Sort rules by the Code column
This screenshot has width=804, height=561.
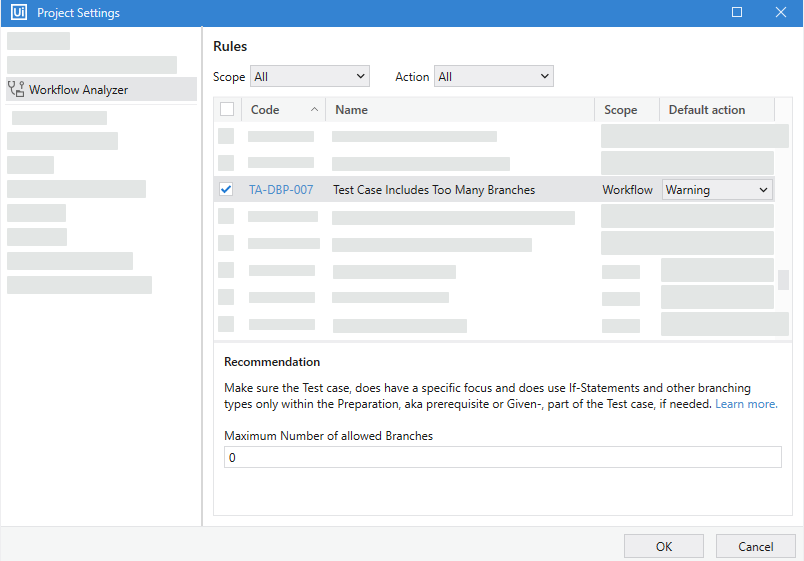[x=282, y=110]
